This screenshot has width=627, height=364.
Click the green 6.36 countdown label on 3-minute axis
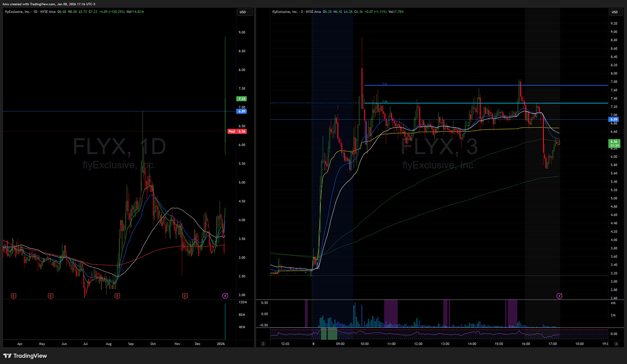615,143
